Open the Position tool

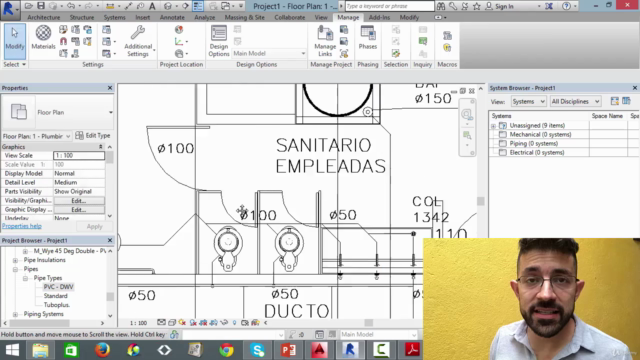pos(181,53)
